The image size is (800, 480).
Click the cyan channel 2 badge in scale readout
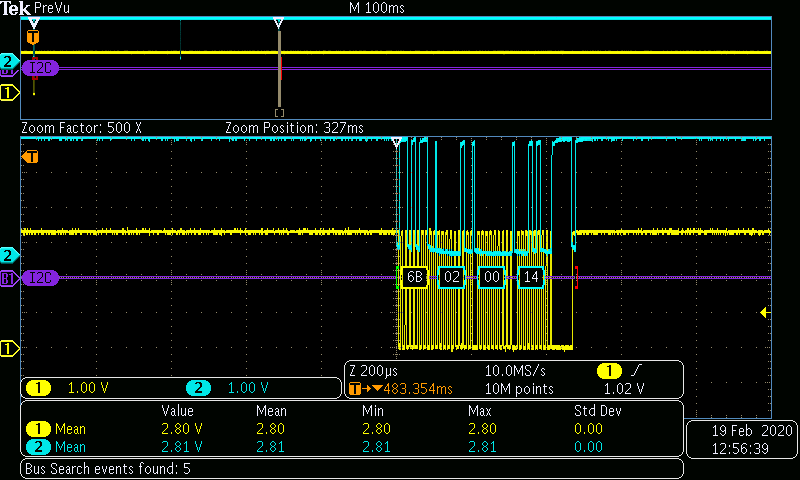(x=198, y=388)
